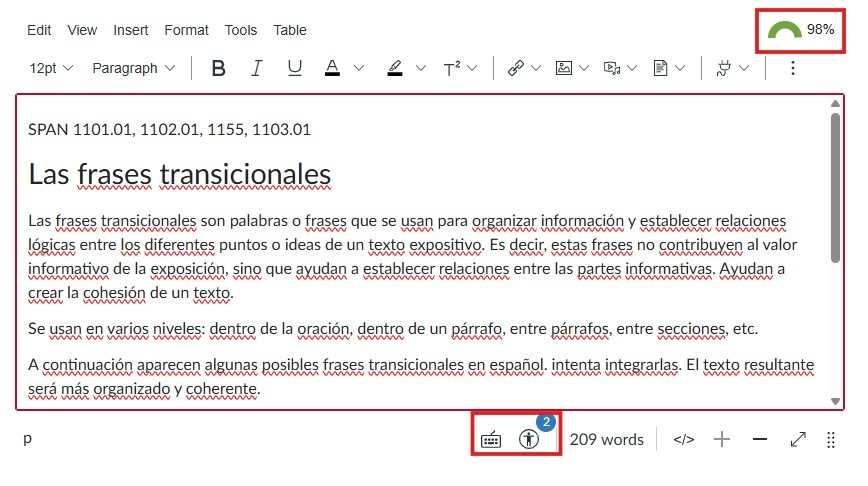Expand the document options arrow
This screenshot has height=486, width=868.
pos(680,68)
